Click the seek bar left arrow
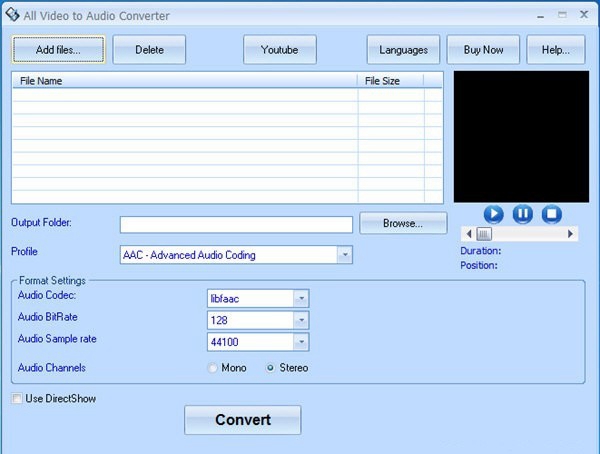 (469, 234)
